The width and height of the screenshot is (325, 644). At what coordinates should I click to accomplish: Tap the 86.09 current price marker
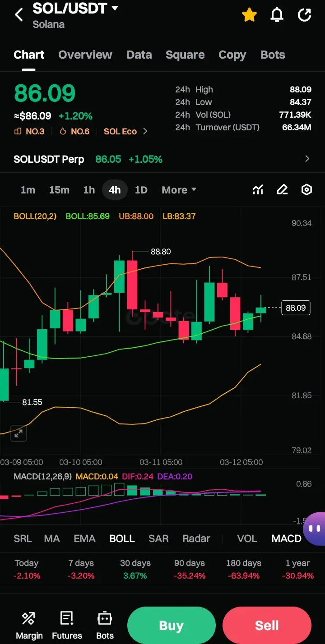point(296,308)
